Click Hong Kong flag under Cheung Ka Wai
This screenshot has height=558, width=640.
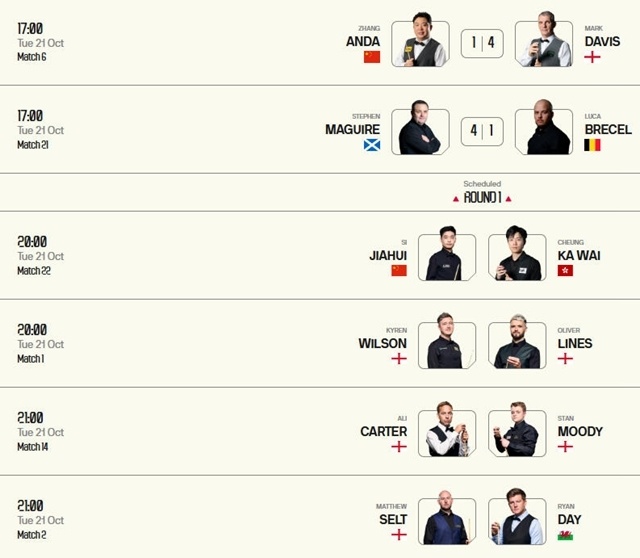click(x=565, y=270)
